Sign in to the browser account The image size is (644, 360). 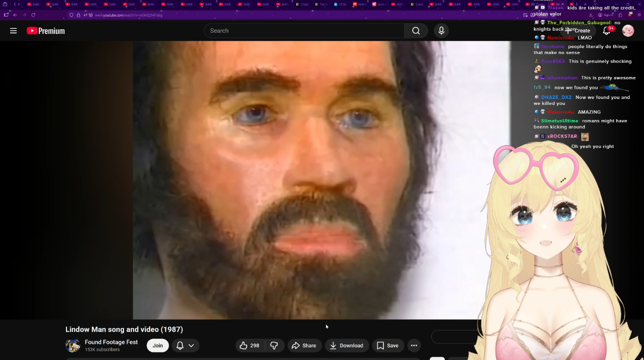point(606,15)
